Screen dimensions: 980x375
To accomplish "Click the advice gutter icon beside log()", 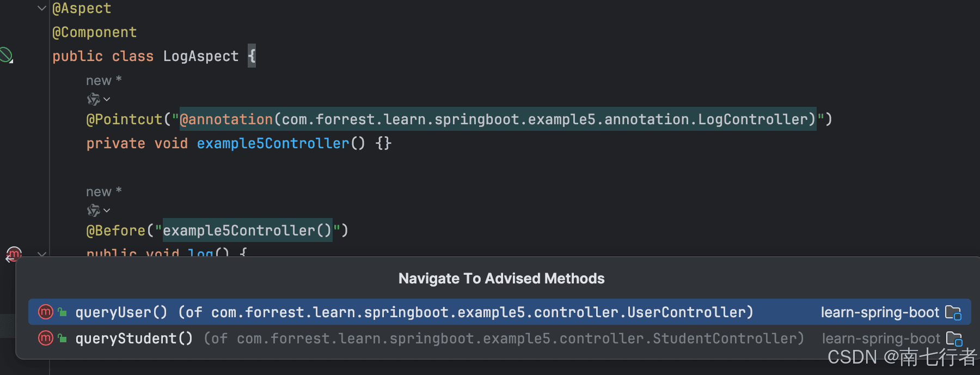I will point(14,253).
